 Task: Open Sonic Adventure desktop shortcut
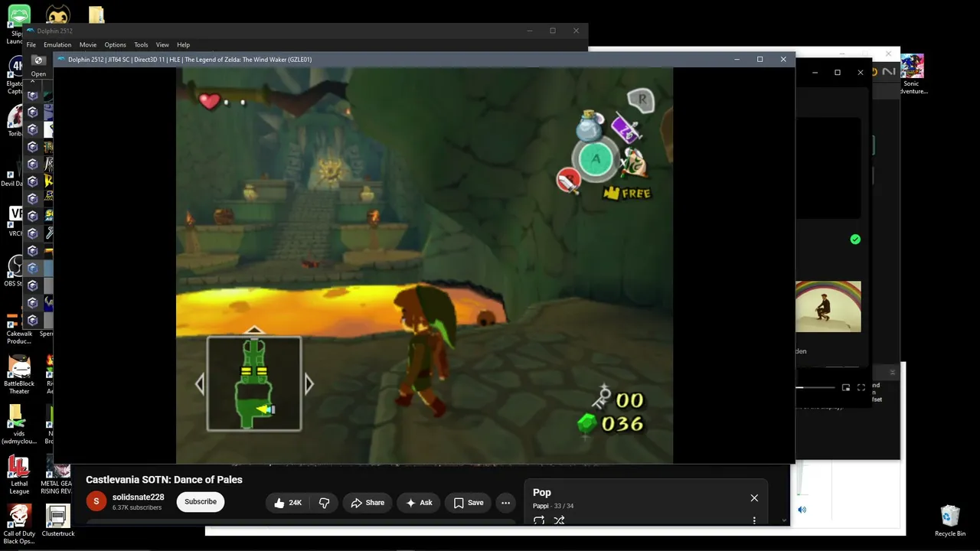[912, 74]
